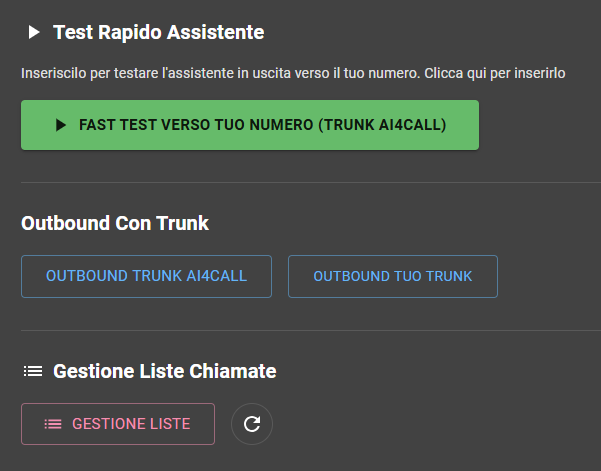This screenshot has height=471, width=601.
Task: Click the divider line above Gestione Liste Chiamate
Action: pyautogui.click(x=300, y=331)
